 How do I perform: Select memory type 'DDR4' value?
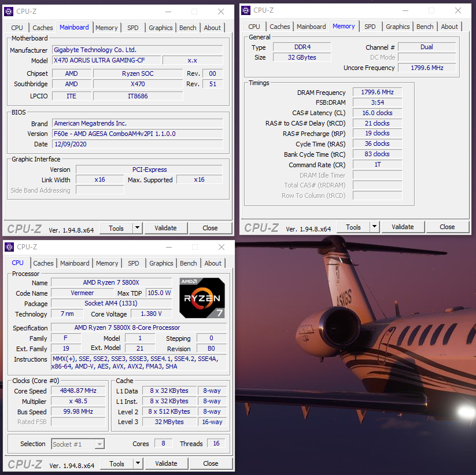coord(302,47)
